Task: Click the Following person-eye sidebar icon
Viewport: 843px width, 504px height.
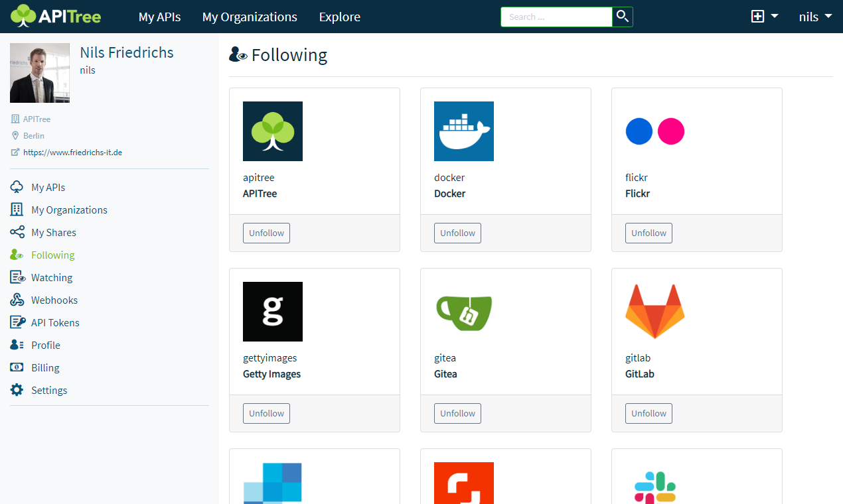Action: [17, 255]
